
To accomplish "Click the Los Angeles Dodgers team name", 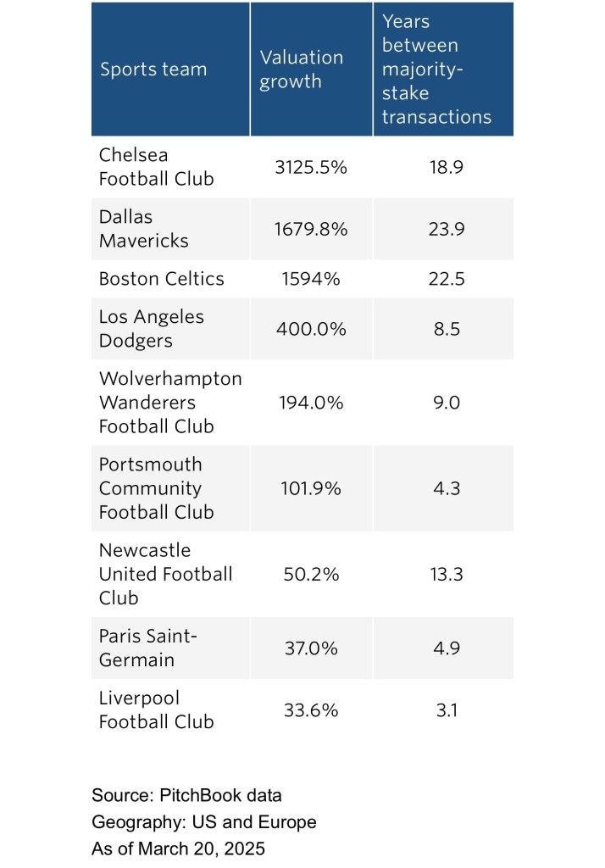I will [152, 329].
